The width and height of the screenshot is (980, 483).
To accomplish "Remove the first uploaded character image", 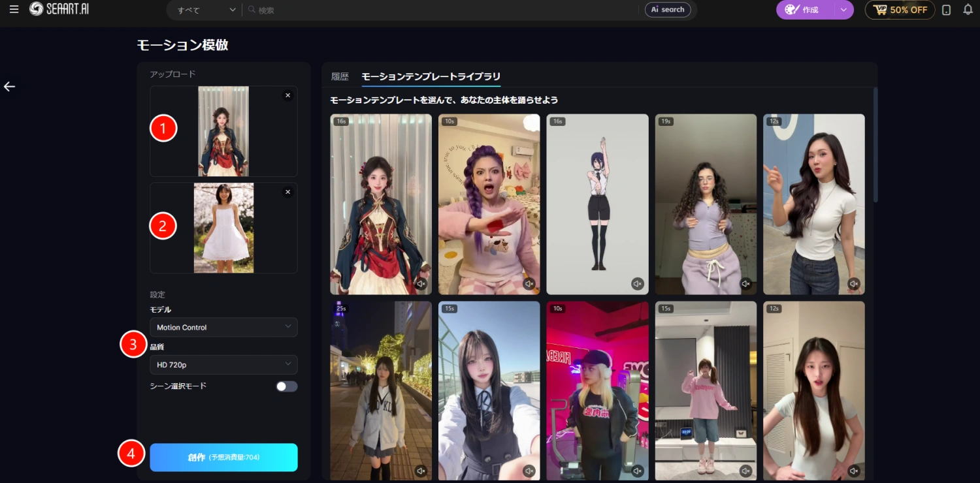I will point(287,95).
